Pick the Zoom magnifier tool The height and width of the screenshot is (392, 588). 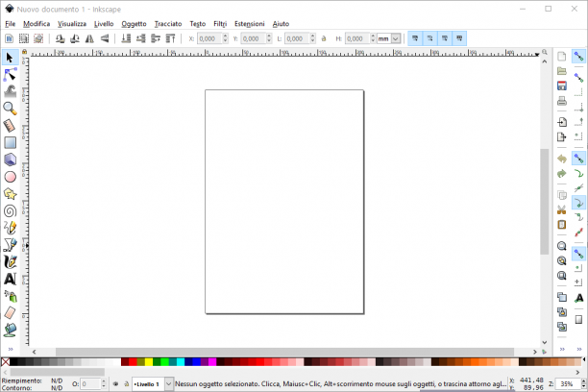(x=10, y=109)
